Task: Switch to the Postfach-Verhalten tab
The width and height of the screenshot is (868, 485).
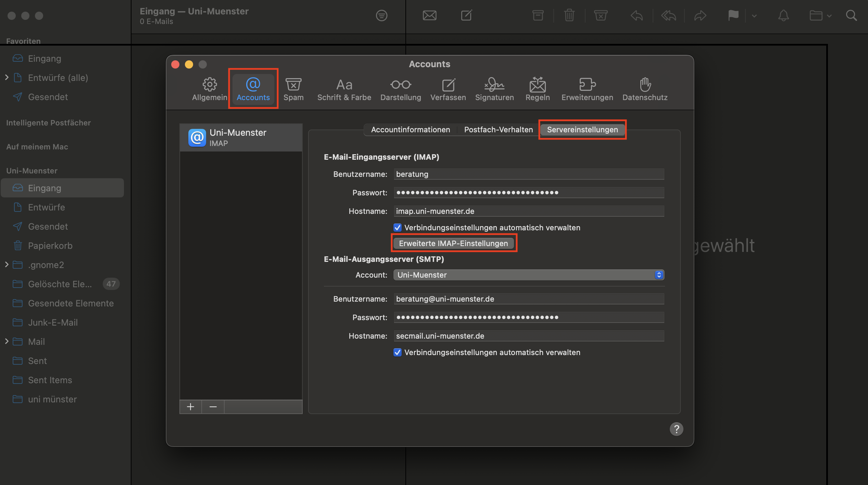Action: [498, 130]
